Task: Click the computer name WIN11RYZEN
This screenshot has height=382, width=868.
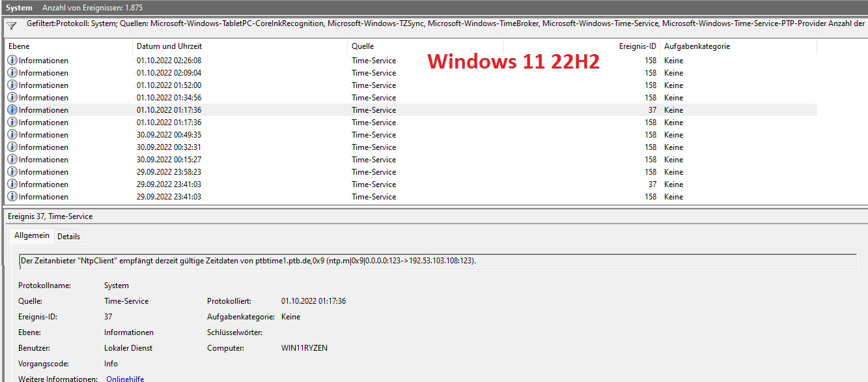Action: (x=304, y=347)
